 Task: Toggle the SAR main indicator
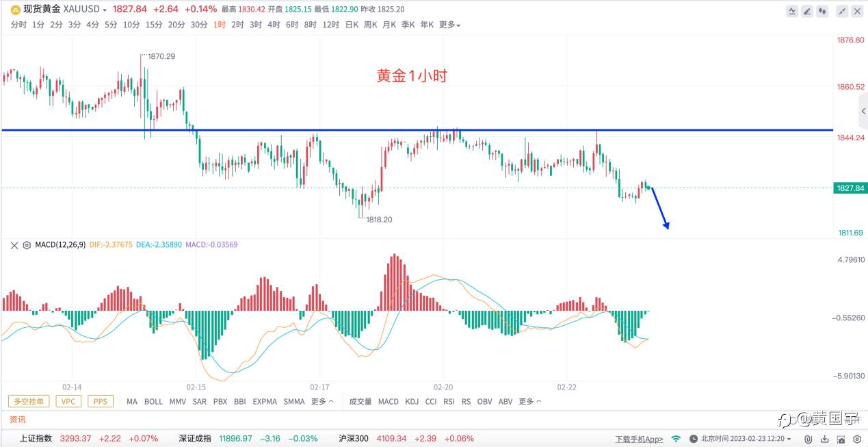(x=199, y=402)
